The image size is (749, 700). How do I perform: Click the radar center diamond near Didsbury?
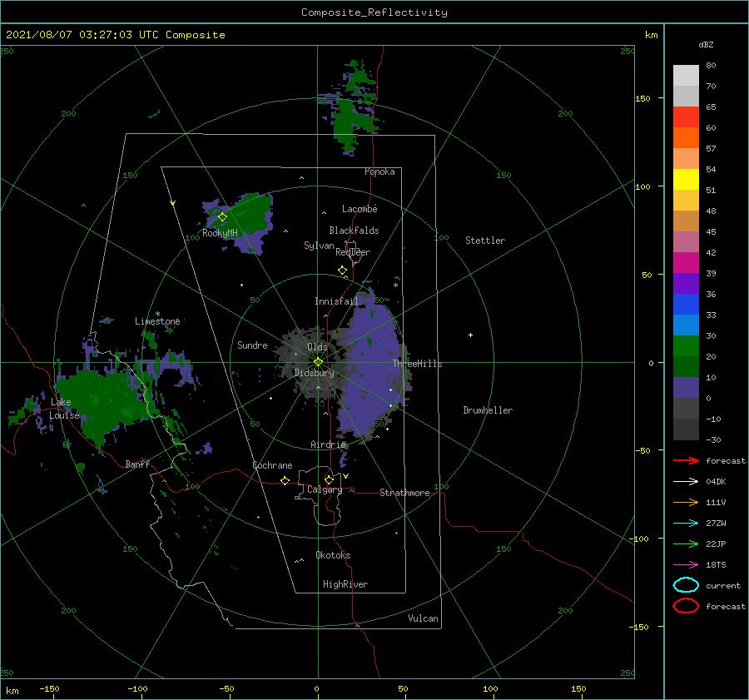318,362
